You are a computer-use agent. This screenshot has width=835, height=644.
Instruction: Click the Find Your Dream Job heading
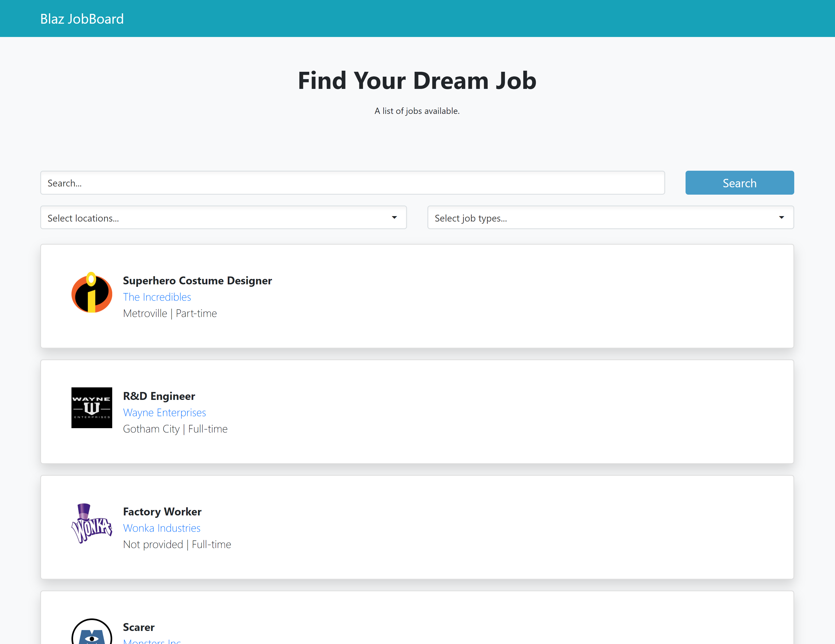pos(417,81)
